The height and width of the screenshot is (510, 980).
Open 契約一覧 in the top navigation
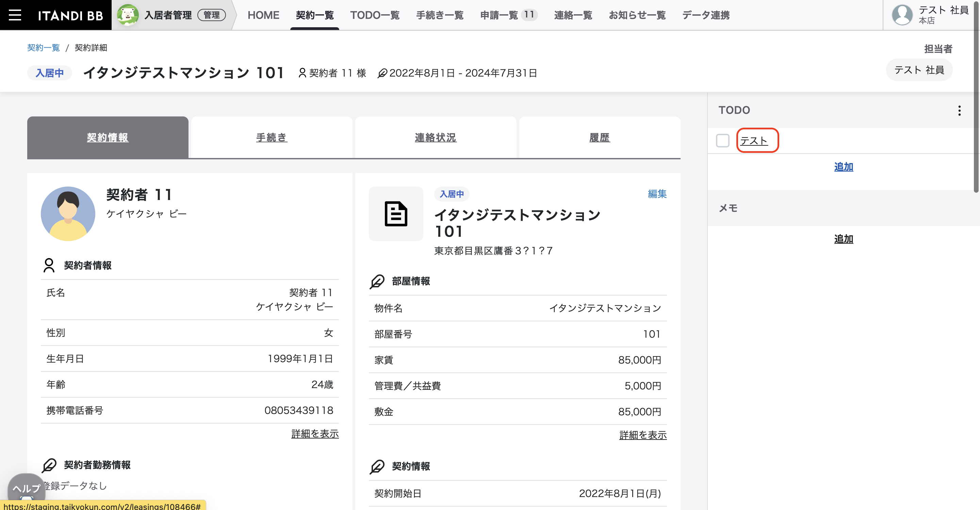[315, 15]
